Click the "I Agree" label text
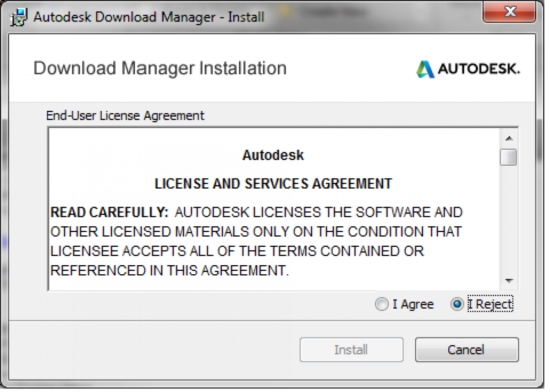Screen dimensions: 550x392 click(x=413, y=305)
